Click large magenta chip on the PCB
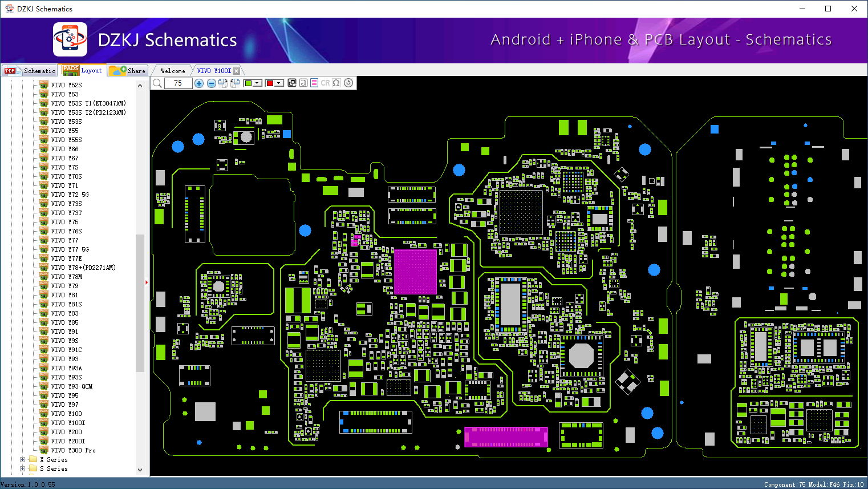The height and width of the screenshot is (489, 868). [415, 272]
